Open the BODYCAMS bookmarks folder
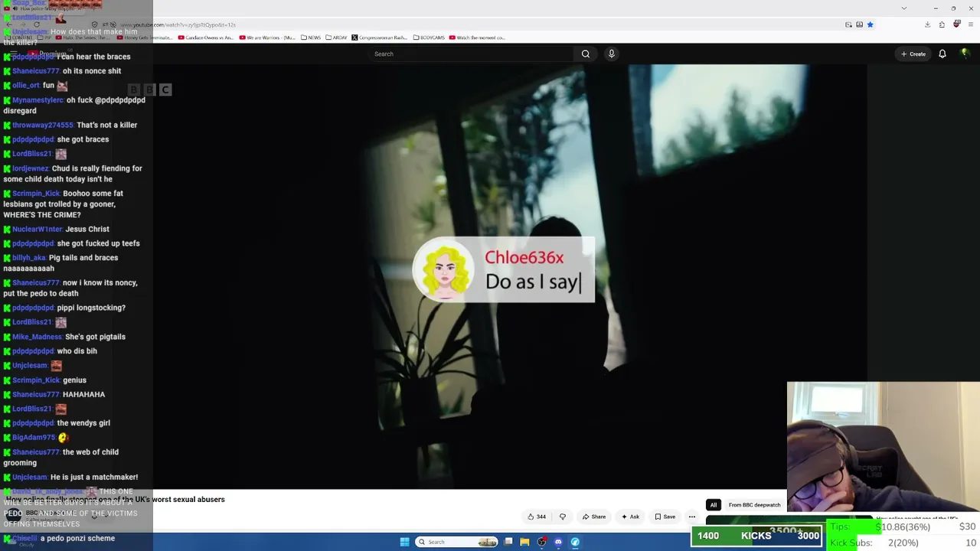Image resolution: width=980 pixels, height=551 pixels. (x=429, y=37)
